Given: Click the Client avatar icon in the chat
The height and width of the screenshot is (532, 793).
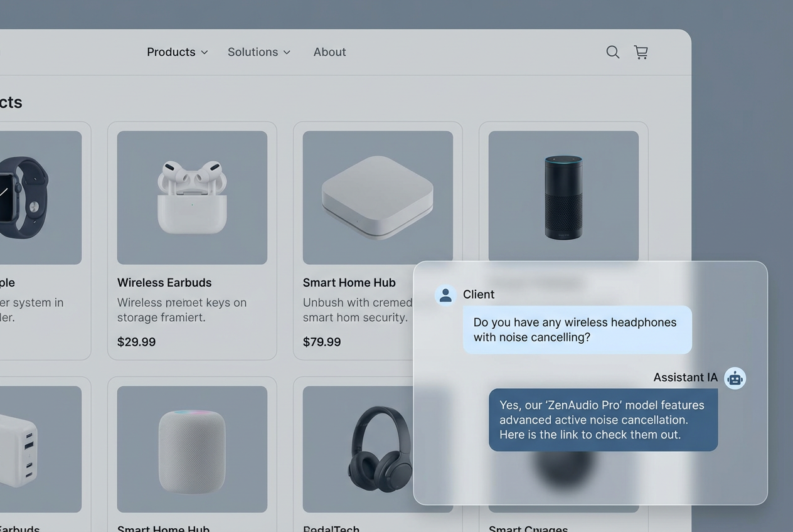Looking at the screenshot, I should click(x=445, y=294).
